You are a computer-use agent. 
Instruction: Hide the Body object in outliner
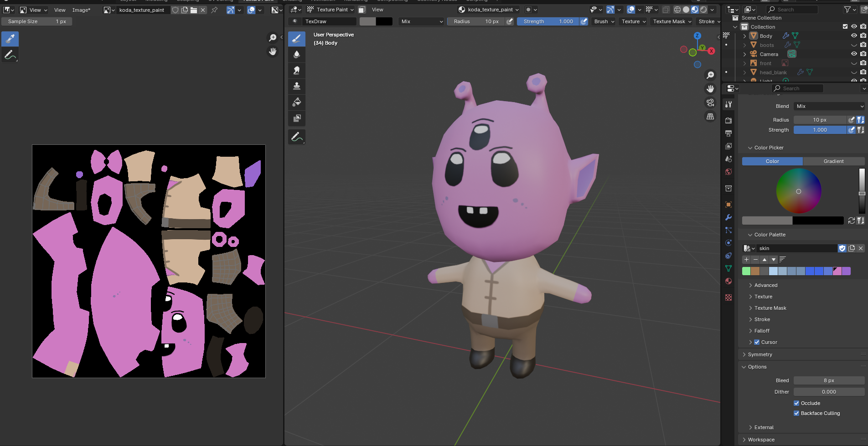point(854,36)
